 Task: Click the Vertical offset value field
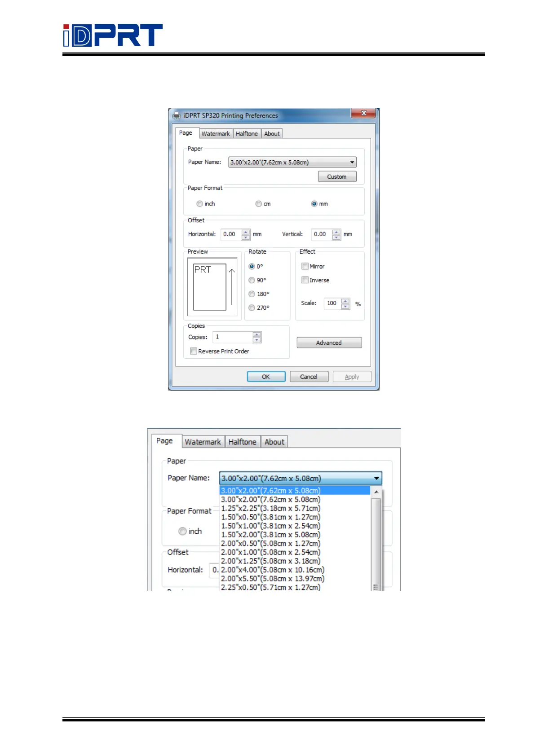[322, 234]
